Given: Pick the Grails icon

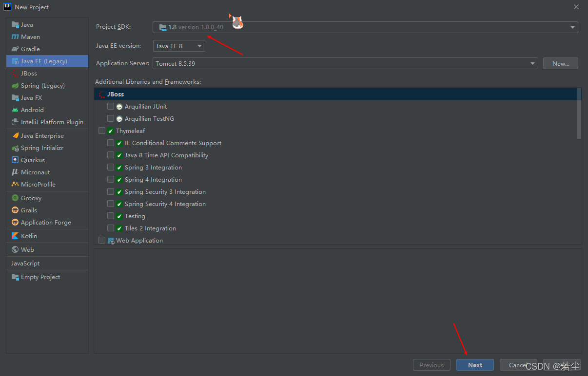Looking at the screenshot, I should click(x=15, y=210).
